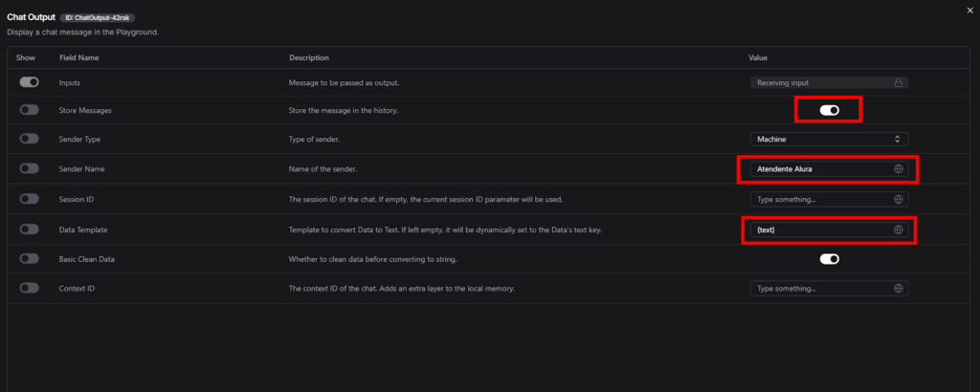
Task: Show the Sender Type field
Action: [29, 140]
